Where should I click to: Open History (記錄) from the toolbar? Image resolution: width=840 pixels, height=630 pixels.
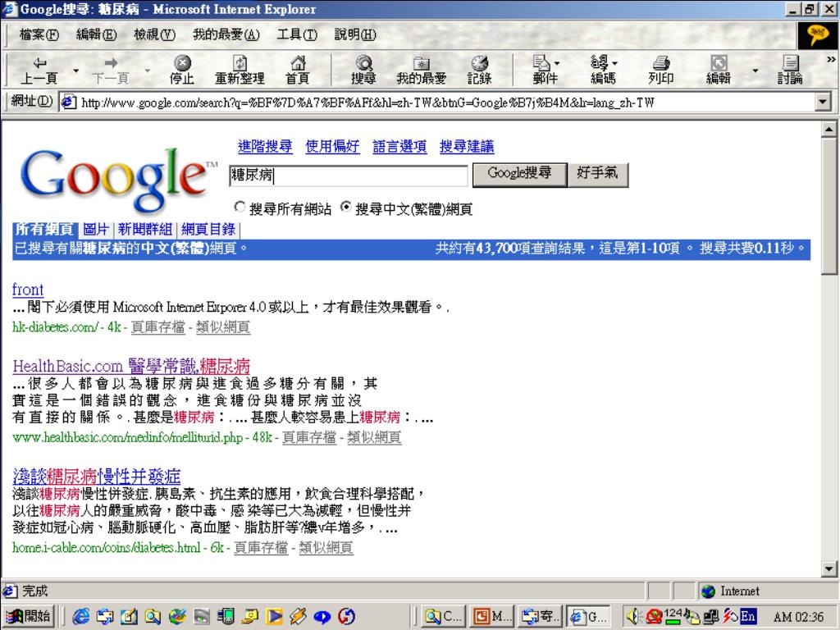tap(479, 71)
